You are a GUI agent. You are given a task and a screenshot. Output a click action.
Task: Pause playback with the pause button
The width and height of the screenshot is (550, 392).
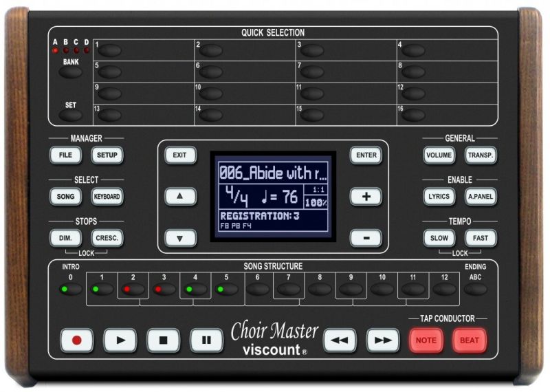click(206, 340)
